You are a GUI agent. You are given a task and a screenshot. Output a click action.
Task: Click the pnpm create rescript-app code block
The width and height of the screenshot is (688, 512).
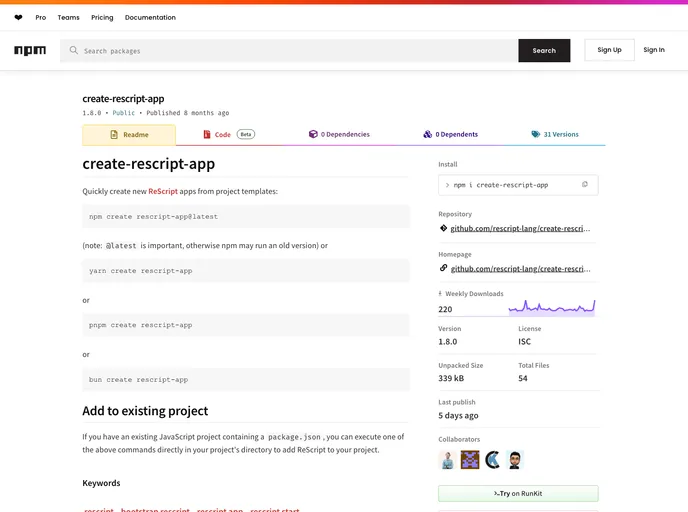click(x=246, y=325)
